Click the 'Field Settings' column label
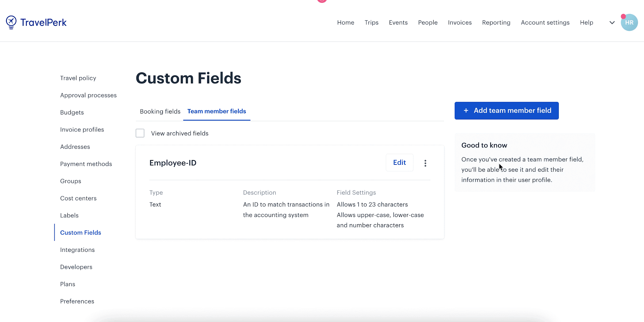 (x=356, y=192)
